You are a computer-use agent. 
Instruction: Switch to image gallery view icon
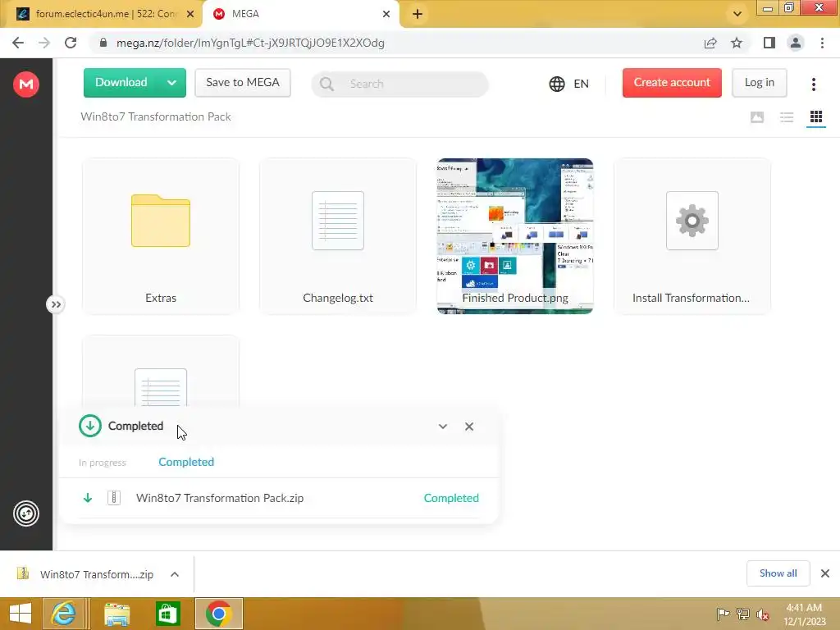pos(756,116)
